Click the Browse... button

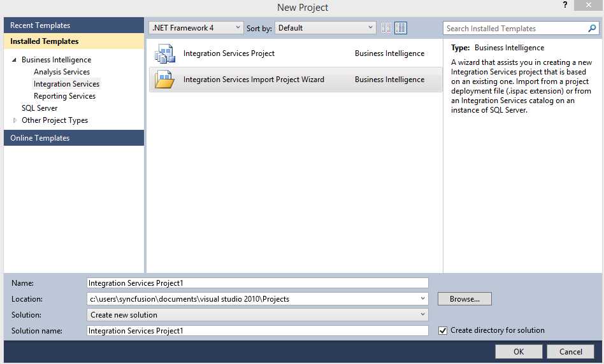[464, 299]
